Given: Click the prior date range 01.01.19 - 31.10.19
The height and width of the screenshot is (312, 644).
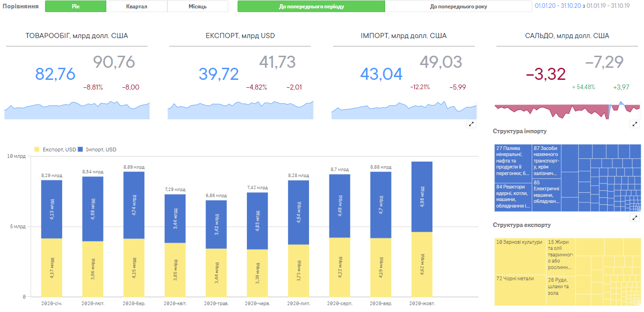Looking at the screenshot, I should click(x=608, y=6).
